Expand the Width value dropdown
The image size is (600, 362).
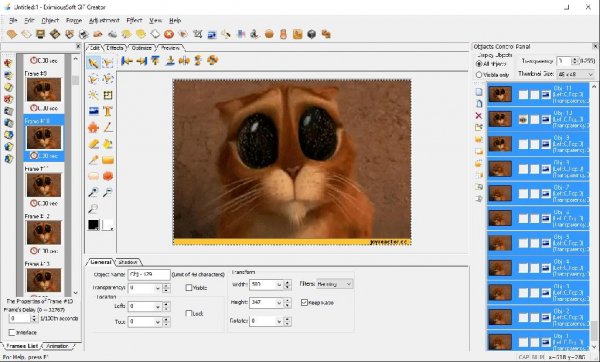pos(279,285)
